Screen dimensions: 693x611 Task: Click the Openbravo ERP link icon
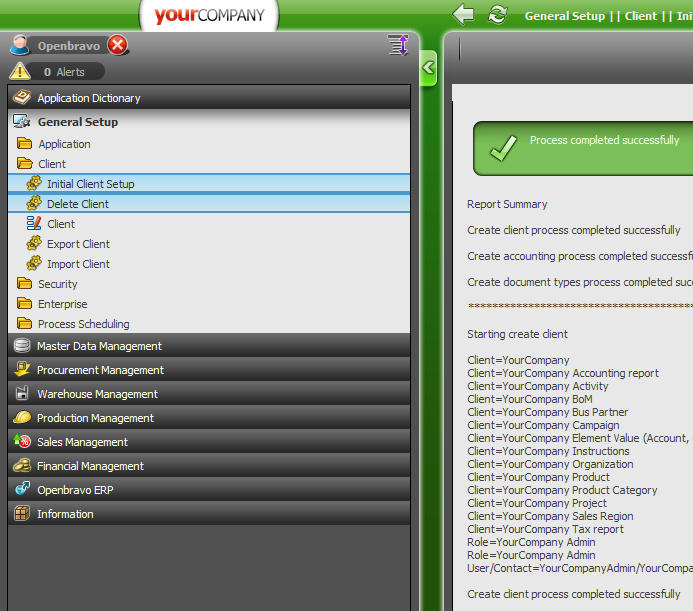(x=22, y=489)
